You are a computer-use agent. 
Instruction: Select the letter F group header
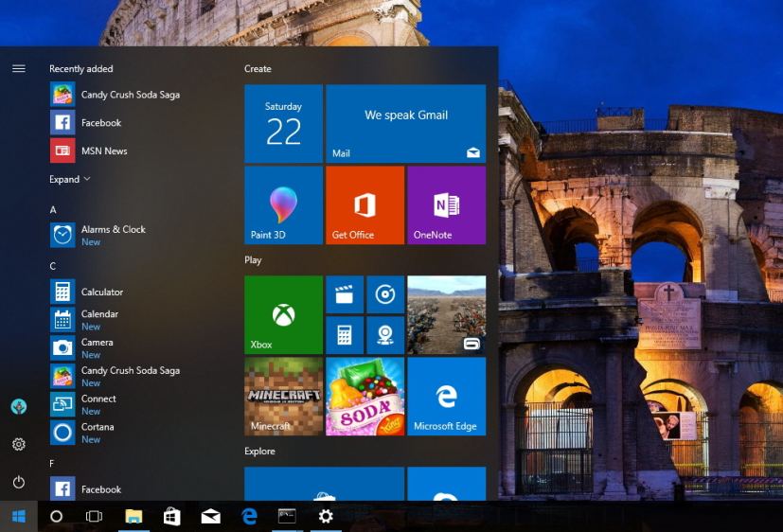tap(52, 464)
